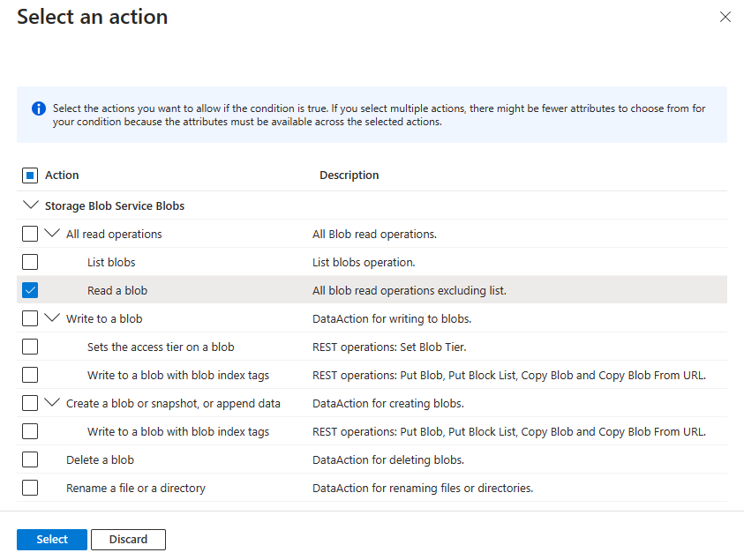
Task: Check Rename a file or a directory
Action: pyautogui.click(x=30, y=487)
